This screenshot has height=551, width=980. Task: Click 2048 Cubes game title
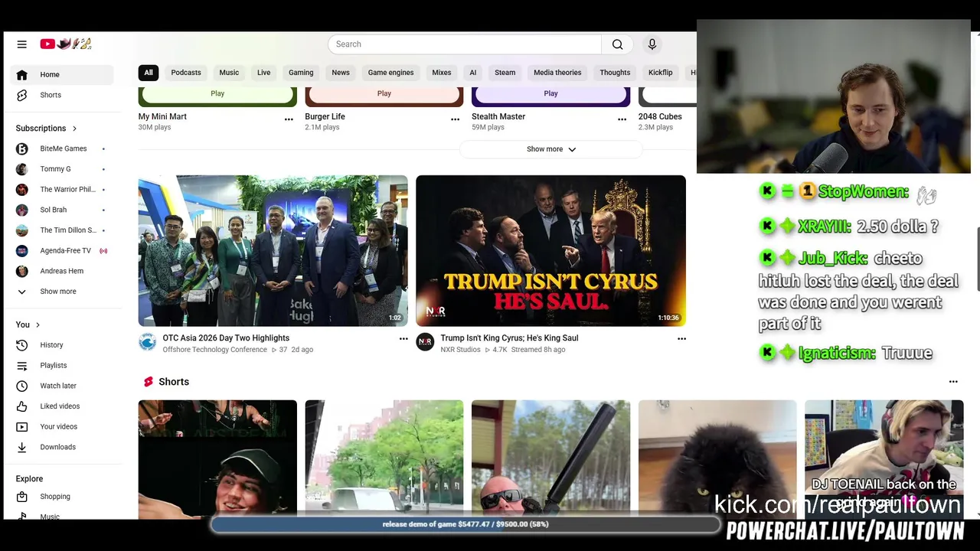(x=660, y=116)
